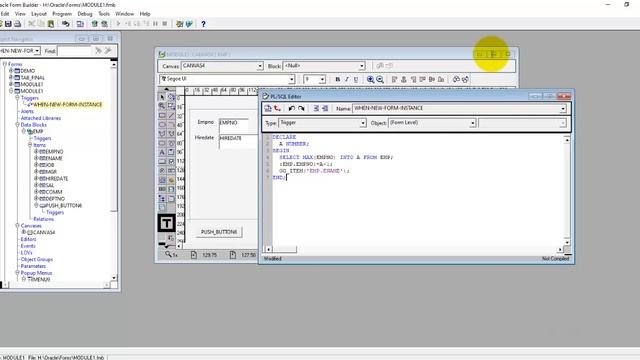The height and width of the screenshot is (360, 640).
Task: Click the HIREDATE text field on canvas
Action: (238, 141)
